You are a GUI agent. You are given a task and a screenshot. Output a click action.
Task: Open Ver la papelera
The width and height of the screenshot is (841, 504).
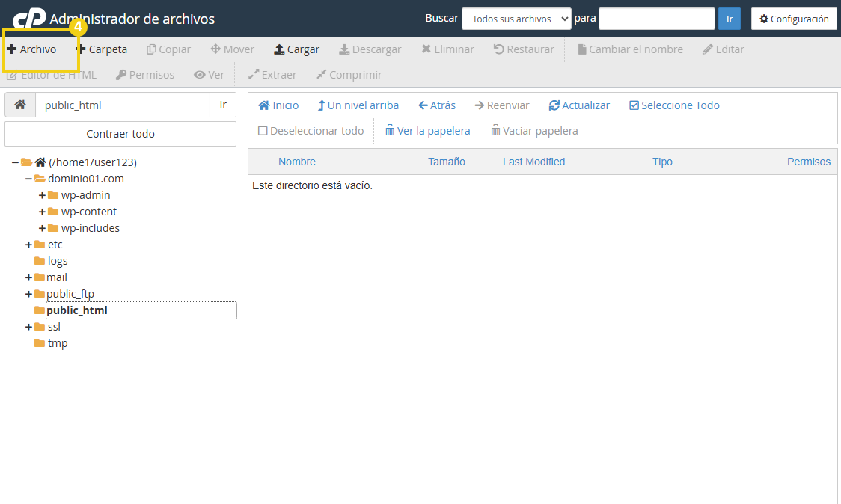pyautogui.click(x=427, y=131)
